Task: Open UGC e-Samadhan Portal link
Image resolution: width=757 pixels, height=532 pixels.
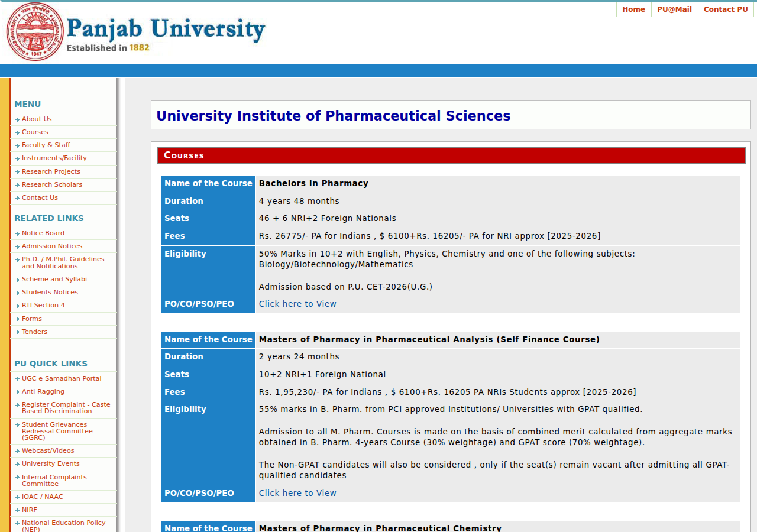Action: (62, 378)
